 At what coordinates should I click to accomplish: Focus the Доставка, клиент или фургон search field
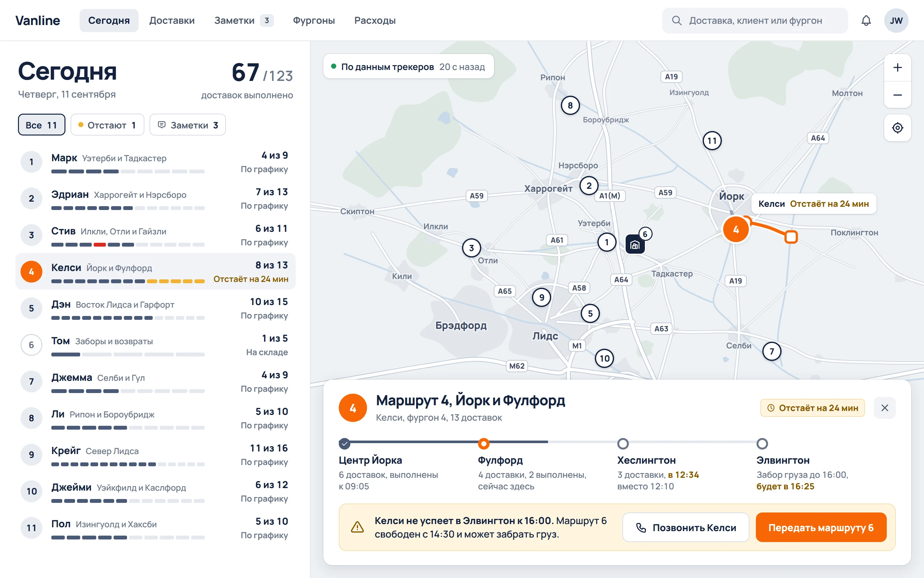pyautogui.click(x=755, y=21)
